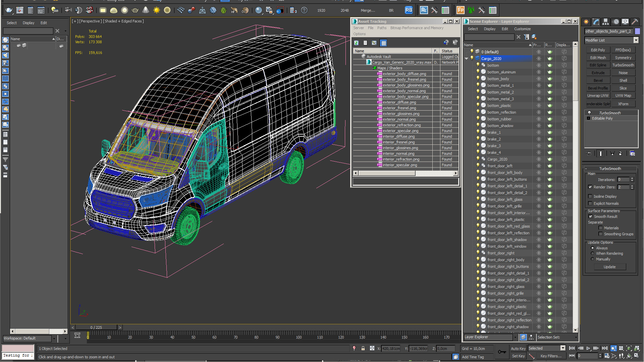Screen dimensions: 644x362
Task: Open the Hierarchy command panel tab icon
Action: coord(606,22)
